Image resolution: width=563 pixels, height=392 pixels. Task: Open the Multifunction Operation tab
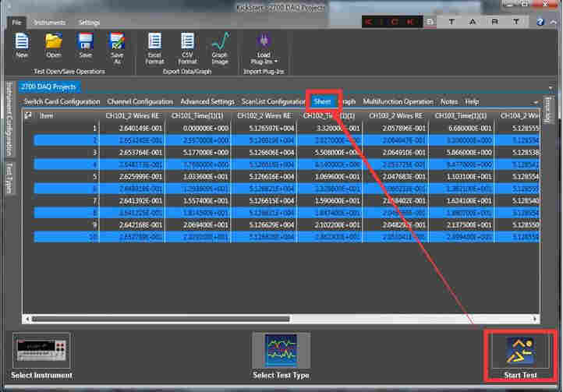coord(398,101)
